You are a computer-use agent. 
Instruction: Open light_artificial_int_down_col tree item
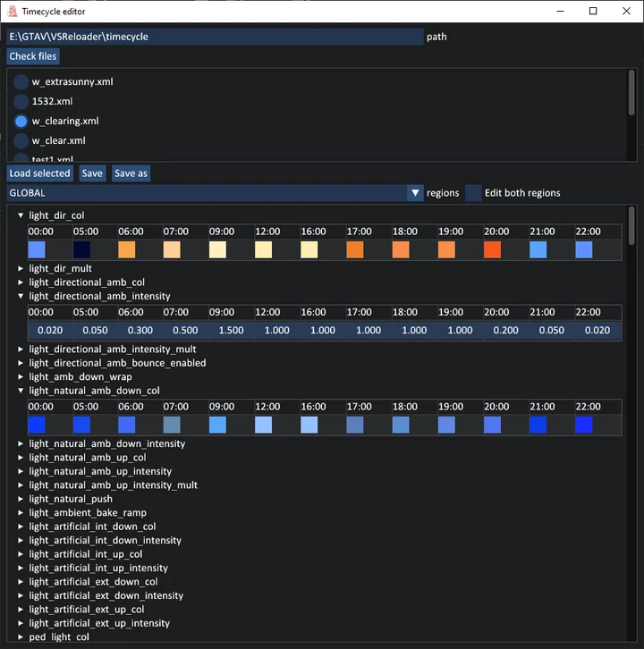click(92, 527)
